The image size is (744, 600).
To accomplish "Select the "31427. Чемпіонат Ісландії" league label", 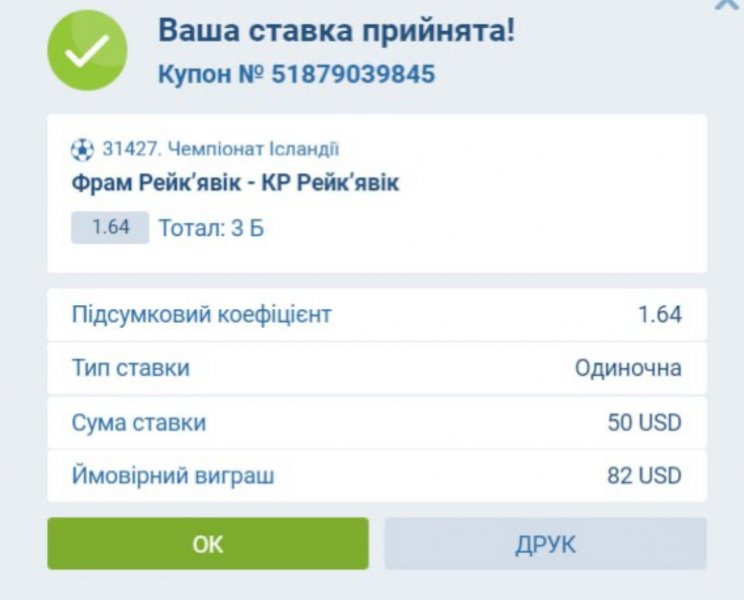I will pos(220,150).
